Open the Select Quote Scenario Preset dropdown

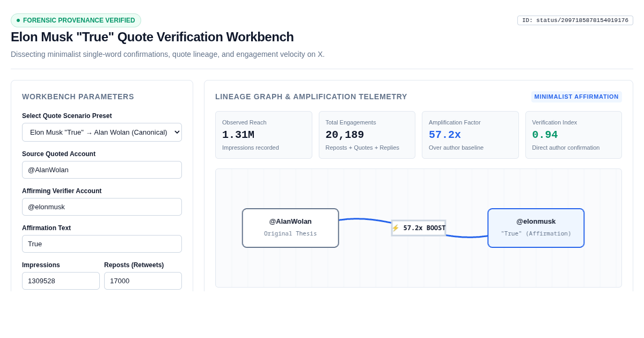point(102,132)
